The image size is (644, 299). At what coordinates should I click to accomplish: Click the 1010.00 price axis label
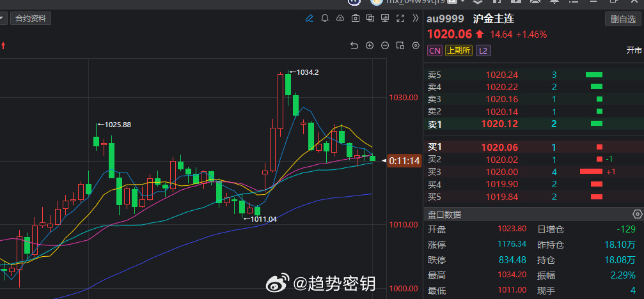coord(404,225)
